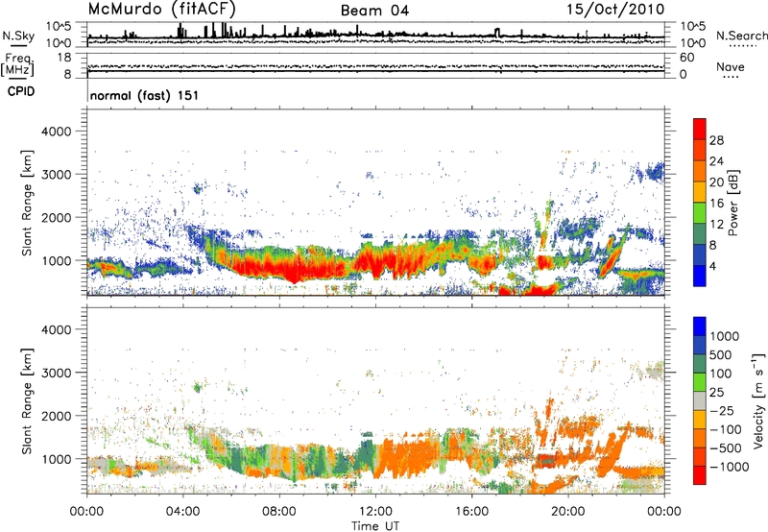Select '4000' on the power panel axis
Image resolution: width=768 pixels, height=532 pixels.
(56, 132)
